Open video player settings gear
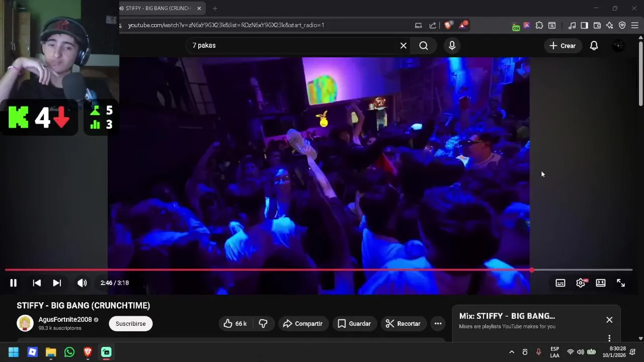644x362 pixels. click(x=581, y=283)
